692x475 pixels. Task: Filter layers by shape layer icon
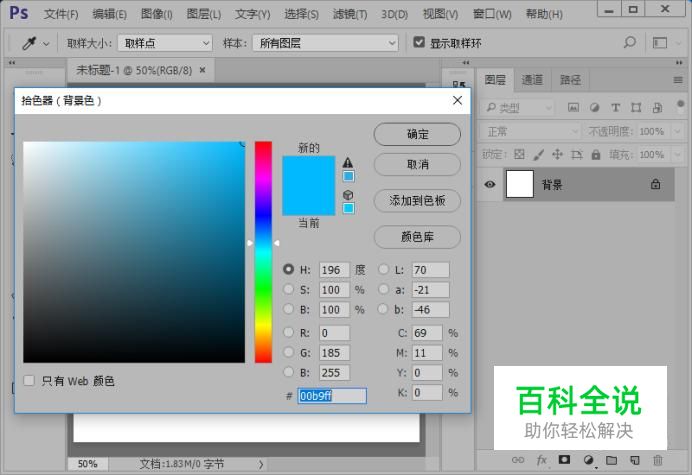[x=636, y=107]
